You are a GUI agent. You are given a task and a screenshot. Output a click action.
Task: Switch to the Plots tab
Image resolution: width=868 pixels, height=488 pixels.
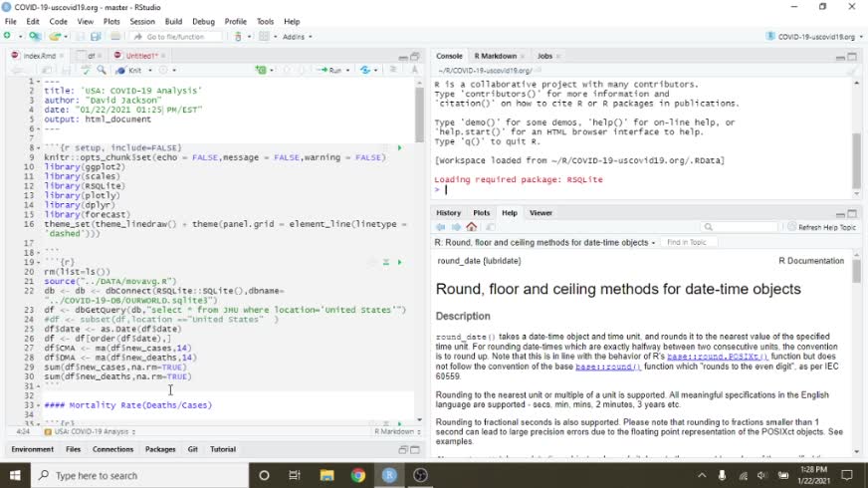(481, 213)
